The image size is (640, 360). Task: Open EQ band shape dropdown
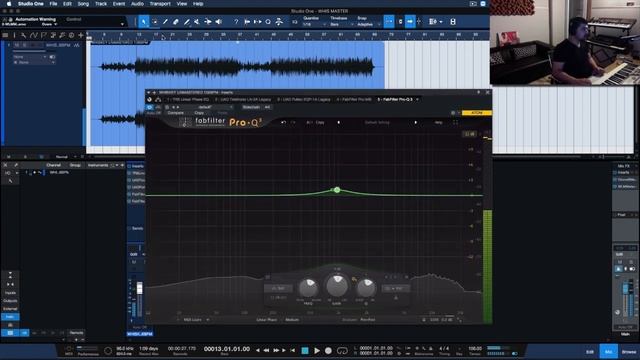[x=278, y=289]
